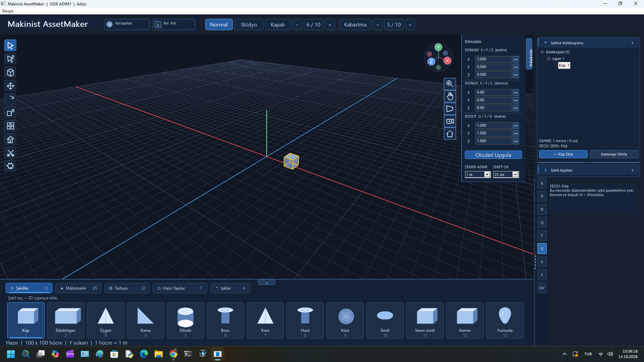This screenshot has width=644, height=362.
Task: Toggle the Kapalı mode button
Action: point(277,25)
